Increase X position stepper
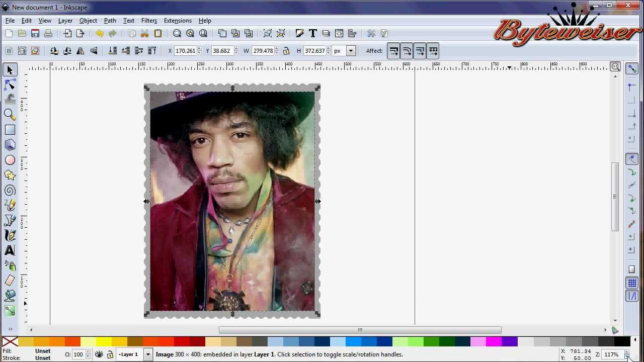 pos(199,48)
